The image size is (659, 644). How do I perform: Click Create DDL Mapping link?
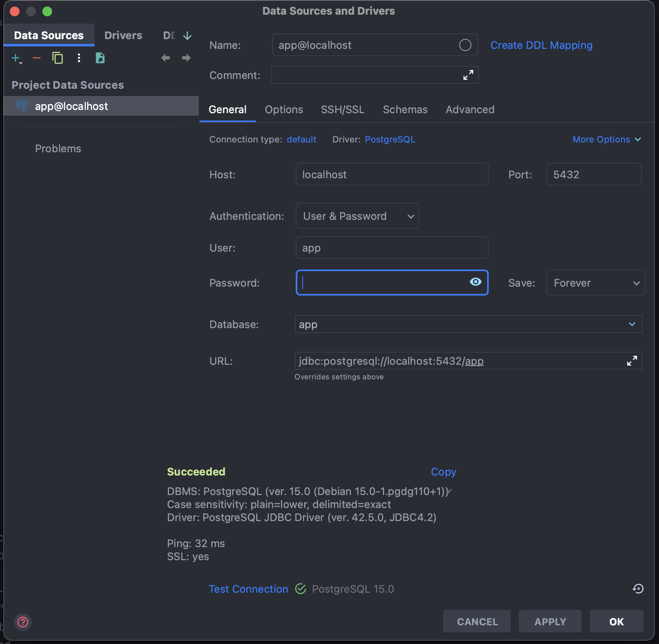[541, 45]
